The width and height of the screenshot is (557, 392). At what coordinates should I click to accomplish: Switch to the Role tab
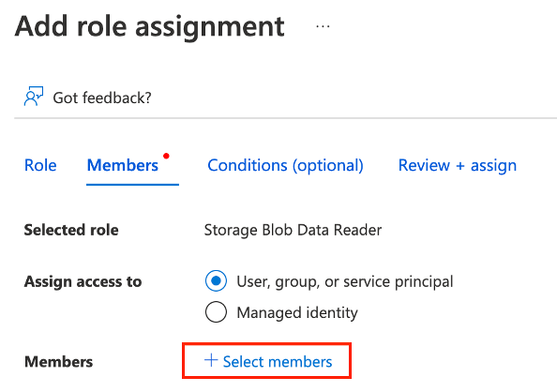point(40,165)
